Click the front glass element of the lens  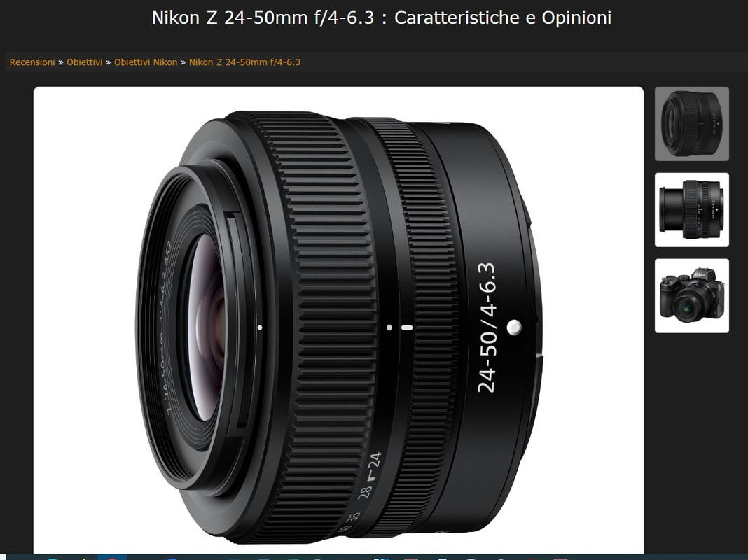pyautogui.click(x=209, y=329)
